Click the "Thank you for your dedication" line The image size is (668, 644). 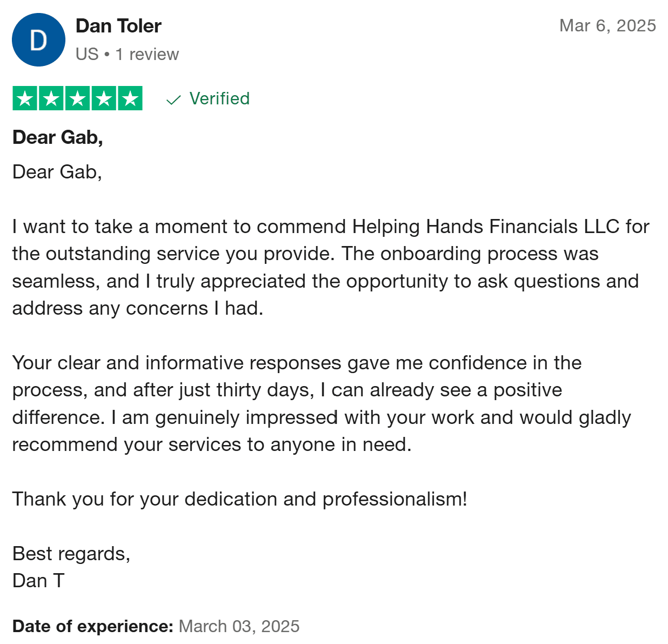point(239,499)
